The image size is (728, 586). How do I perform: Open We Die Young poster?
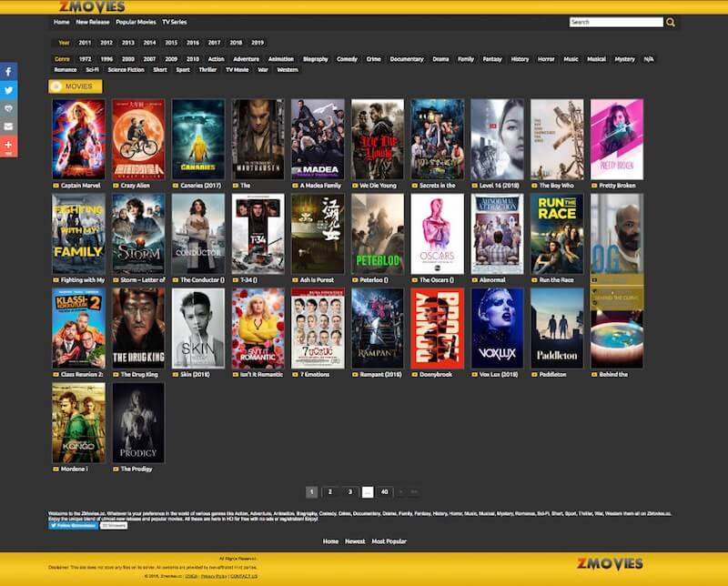tap(378, 139)
